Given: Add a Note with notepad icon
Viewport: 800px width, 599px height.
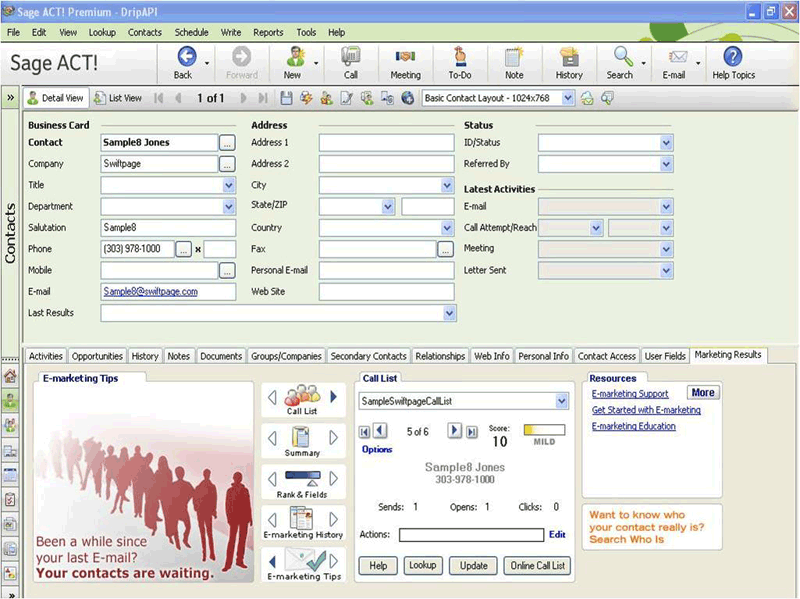Looking at the screenshot, I should [x=514, y=57].
